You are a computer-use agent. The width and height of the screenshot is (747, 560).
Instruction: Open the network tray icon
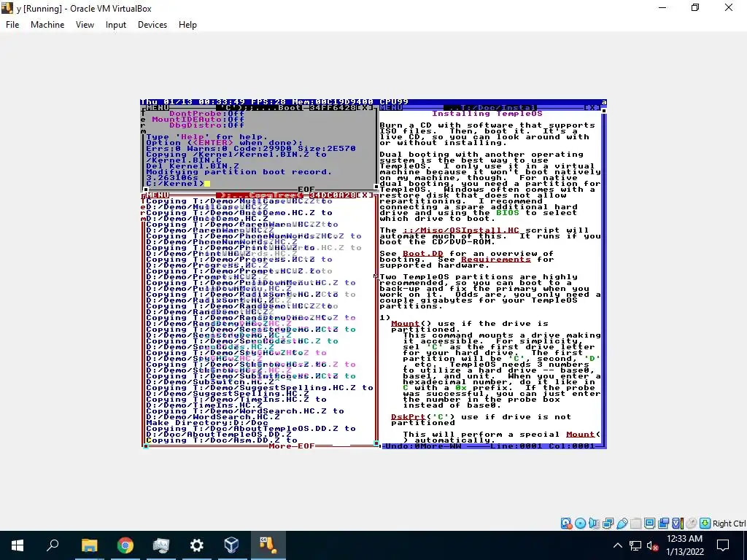[x=635, y=545]
